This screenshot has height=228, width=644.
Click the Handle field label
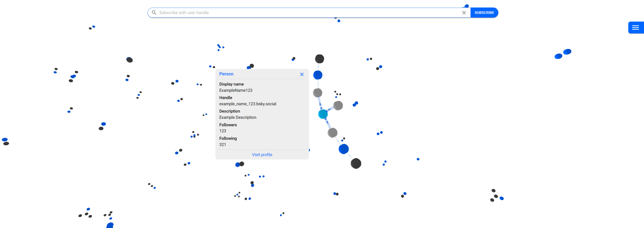226,98
